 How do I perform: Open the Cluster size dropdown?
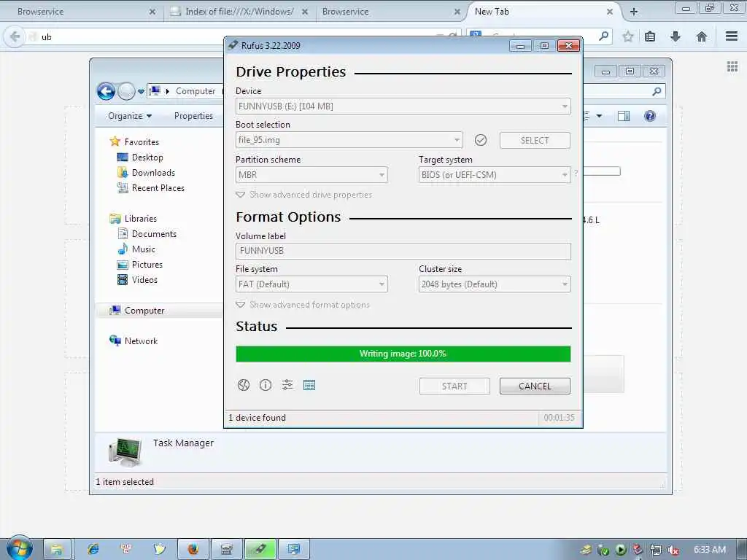(x=495, y=284)
